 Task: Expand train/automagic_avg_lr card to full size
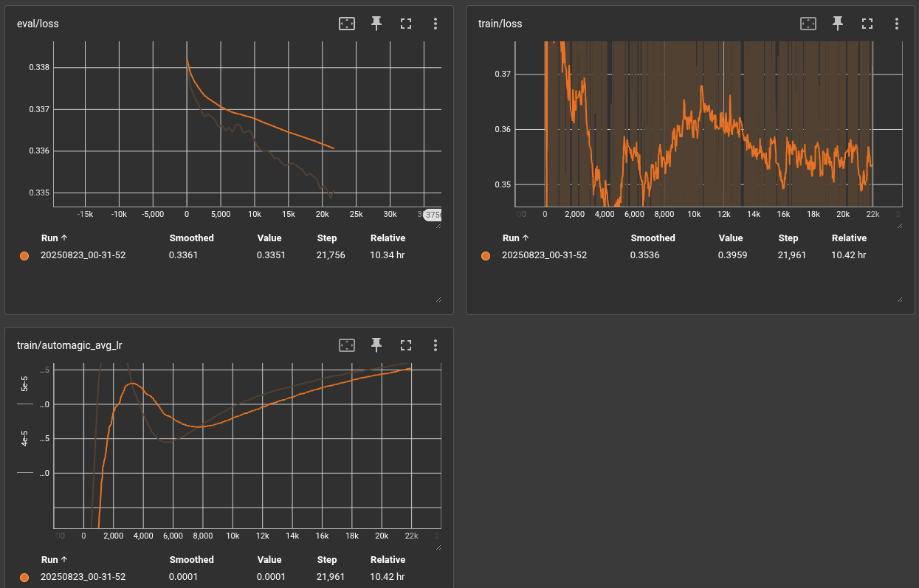pyautogui.click(x=405, y=345)
